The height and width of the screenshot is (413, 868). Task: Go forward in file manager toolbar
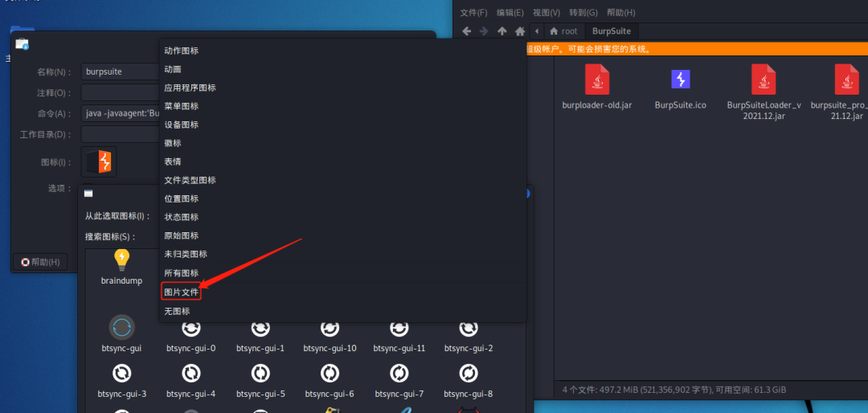click(485, 31)
